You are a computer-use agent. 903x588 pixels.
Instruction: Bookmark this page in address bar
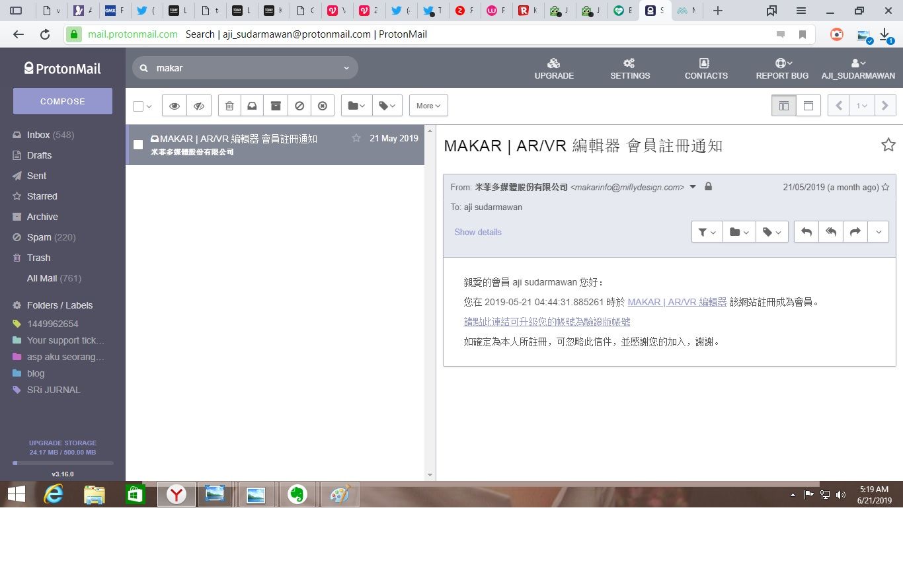(803, 34)
